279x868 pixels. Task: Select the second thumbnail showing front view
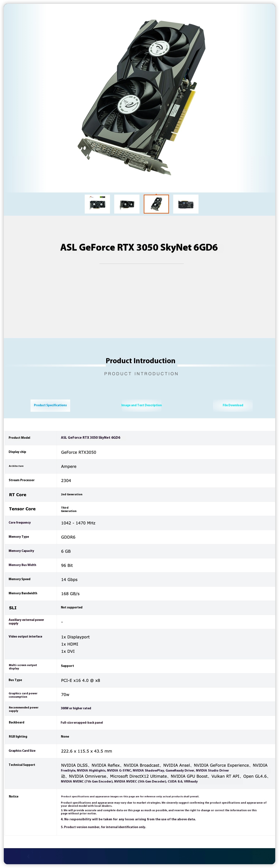pos(127,204)
